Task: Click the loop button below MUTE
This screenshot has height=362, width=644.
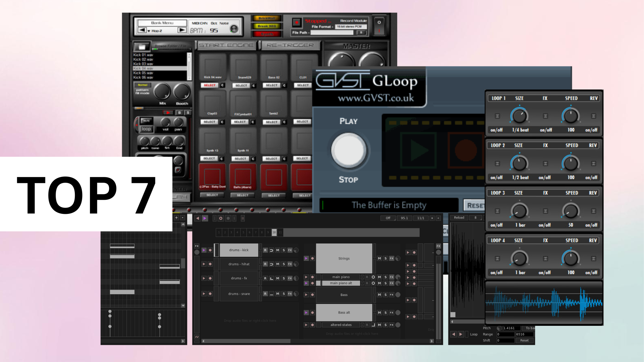Action: click(146, 129)
